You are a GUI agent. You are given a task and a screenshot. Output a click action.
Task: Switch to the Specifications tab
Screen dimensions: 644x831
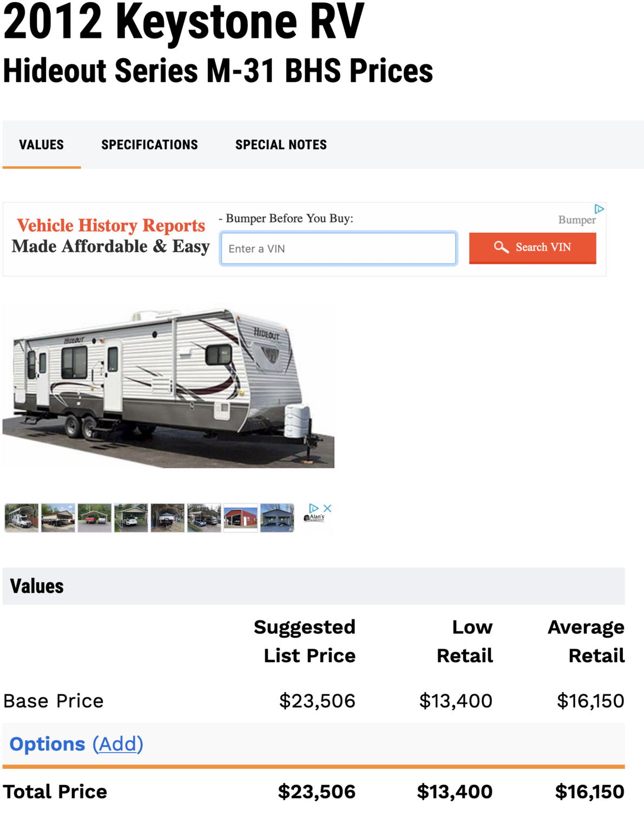tap(149, 145)
